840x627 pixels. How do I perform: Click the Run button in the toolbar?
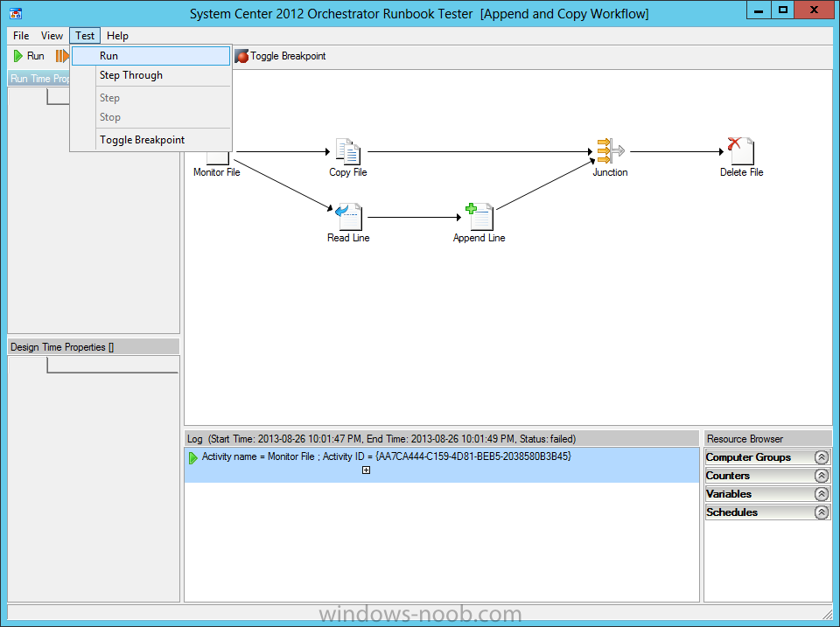pyautogui.click(x=29, y=56)
